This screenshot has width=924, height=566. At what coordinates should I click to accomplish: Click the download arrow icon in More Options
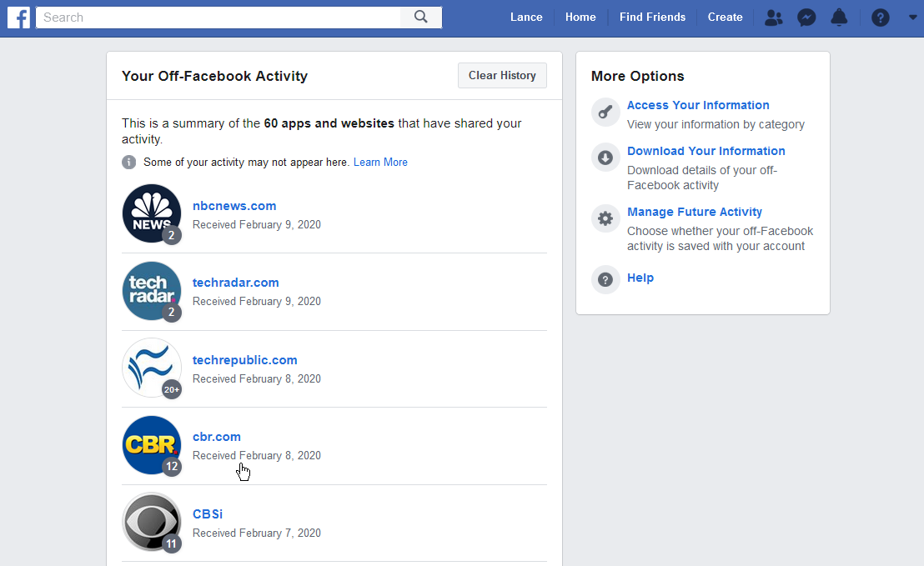(605, 158)
